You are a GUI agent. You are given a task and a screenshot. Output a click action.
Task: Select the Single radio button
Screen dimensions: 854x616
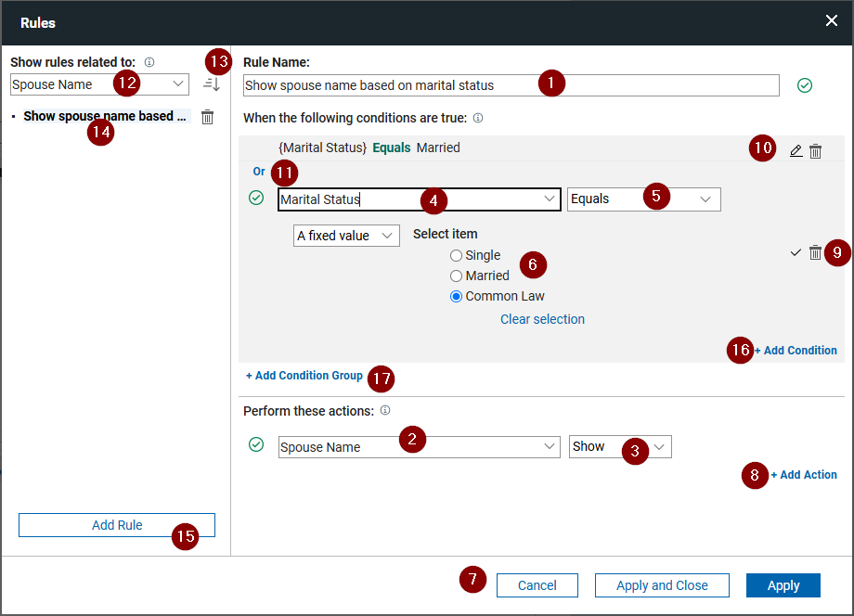[455, 255]
